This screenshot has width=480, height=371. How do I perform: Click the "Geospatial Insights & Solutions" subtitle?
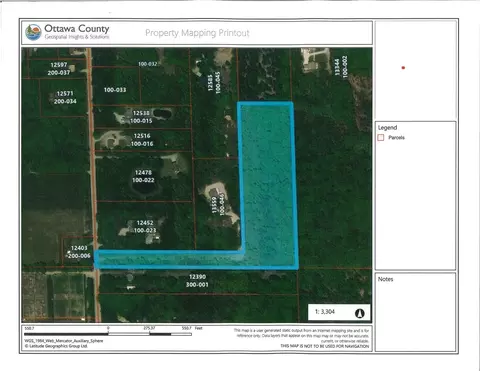[77, 37]
